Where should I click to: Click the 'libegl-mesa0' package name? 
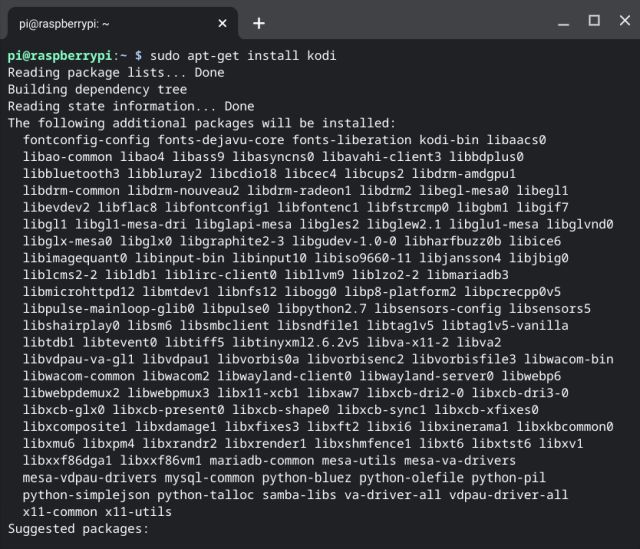coord(464,191)
